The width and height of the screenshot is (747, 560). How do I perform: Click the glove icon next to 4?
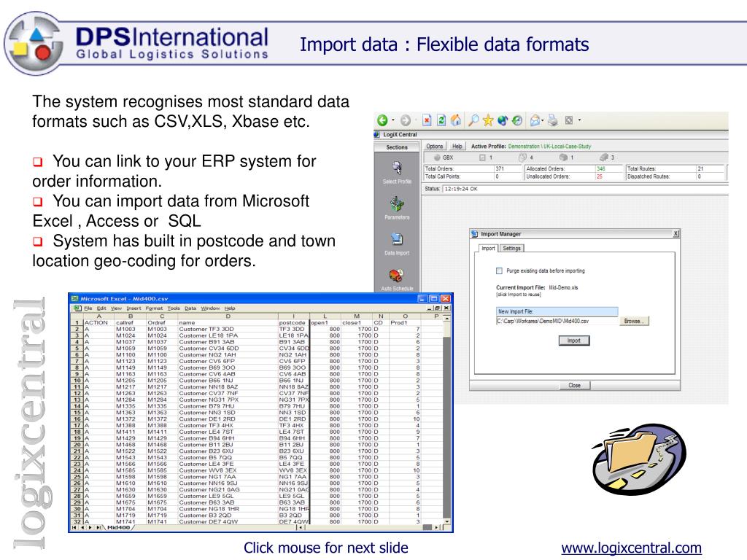(x=522, y=157)
